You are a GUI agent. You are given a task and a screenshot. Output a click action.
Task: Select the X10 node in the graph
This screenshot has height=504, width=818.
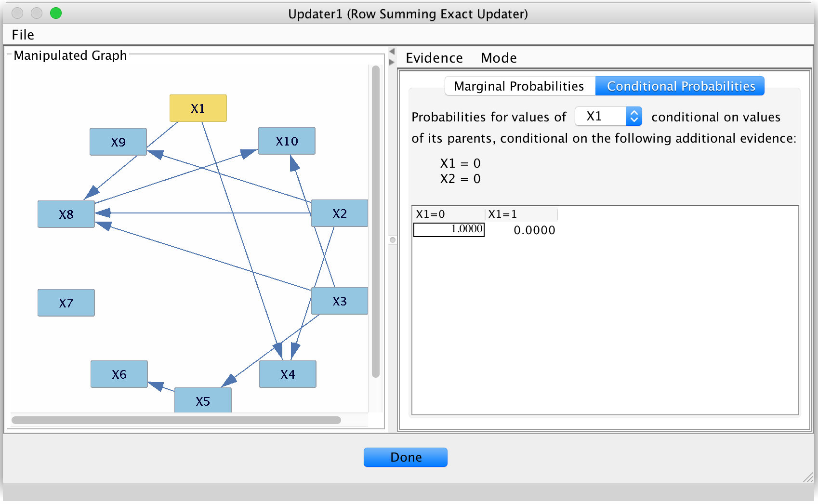286,141
